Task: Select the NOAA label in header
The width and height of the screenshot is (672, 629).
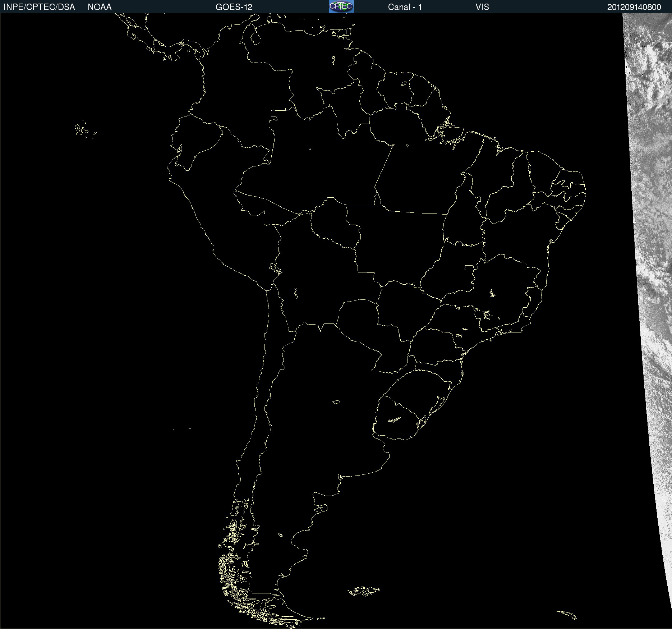Action: [100, 7]
